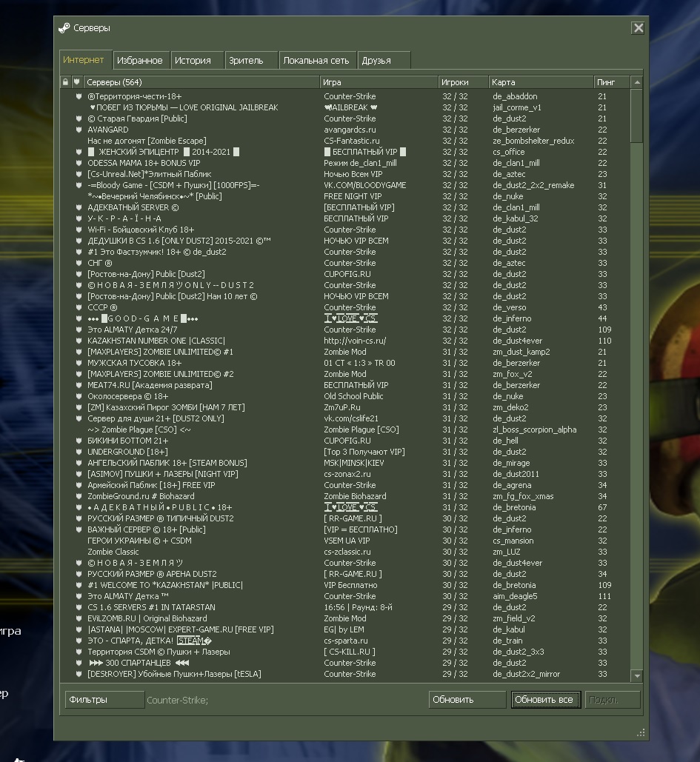Click VAC shield icon of AVANGARD server
700x762 pixels.
79,130
